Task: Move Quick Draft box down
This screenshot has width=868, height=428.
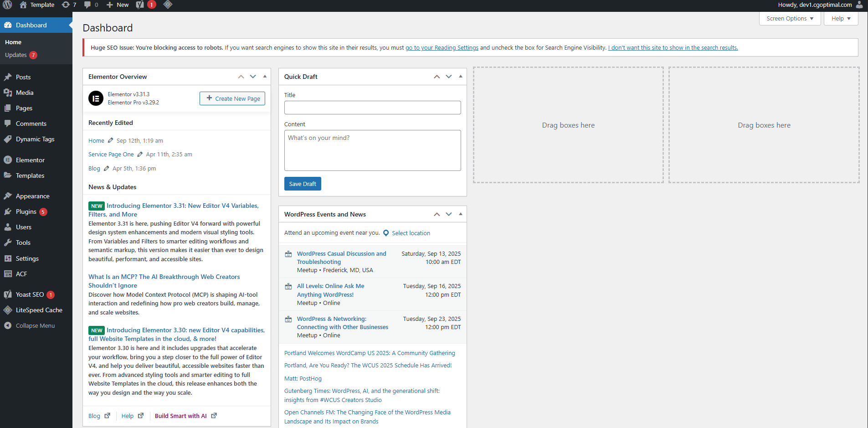Action: (x=449, y=77)
